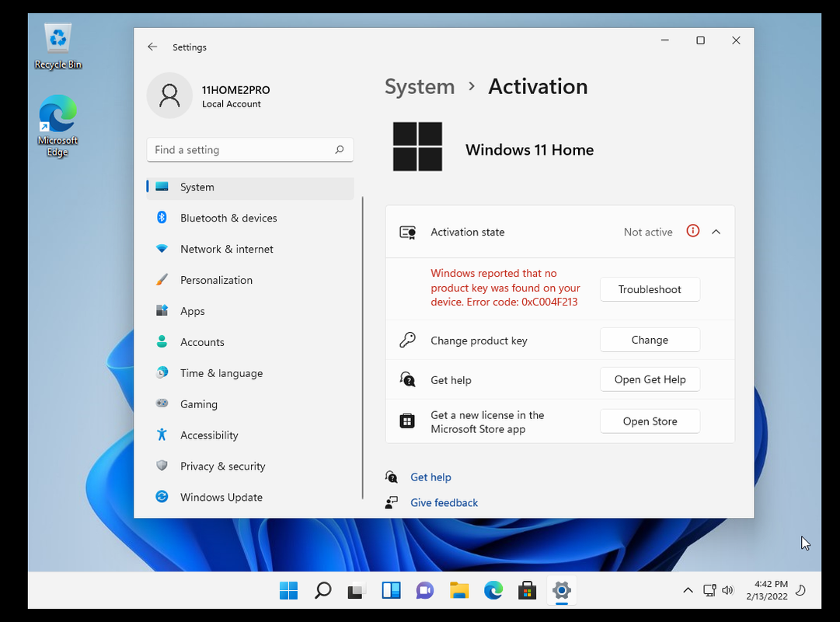This screenshot has height=622, width=840.
Task: Show hidden icons in system tray
Action: tap(688, 590)
